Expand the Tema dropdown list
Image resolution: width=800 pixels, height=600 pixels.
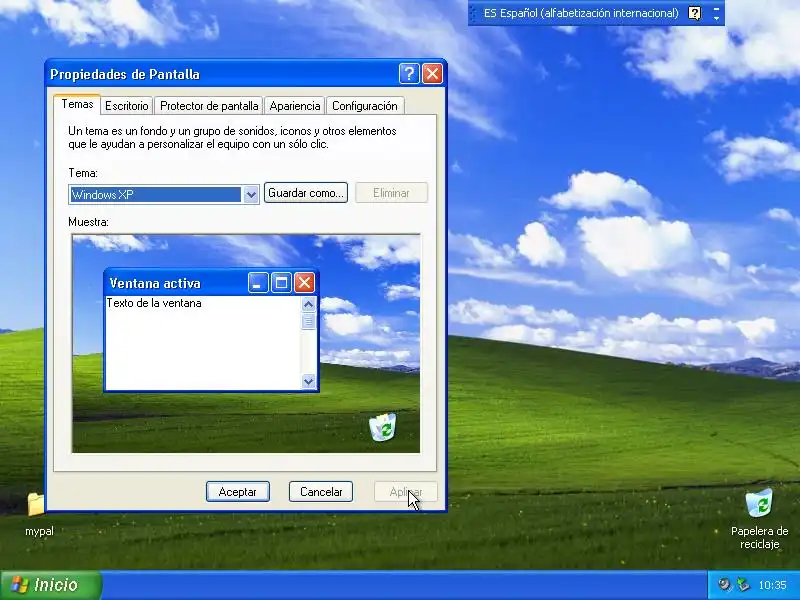pyautogui.click(x=251, y=194)
